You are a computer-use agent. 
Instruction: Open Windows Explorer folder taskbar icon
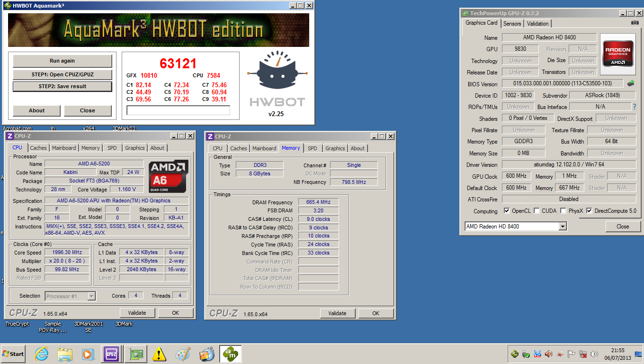tap(65, 354)
